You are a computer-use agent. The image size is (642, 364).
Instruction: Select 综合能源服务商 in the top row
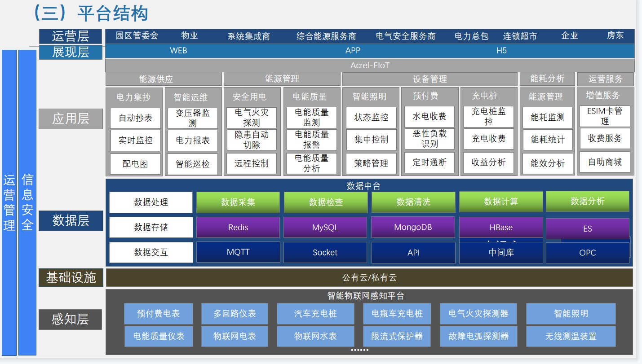pos(326,36)
